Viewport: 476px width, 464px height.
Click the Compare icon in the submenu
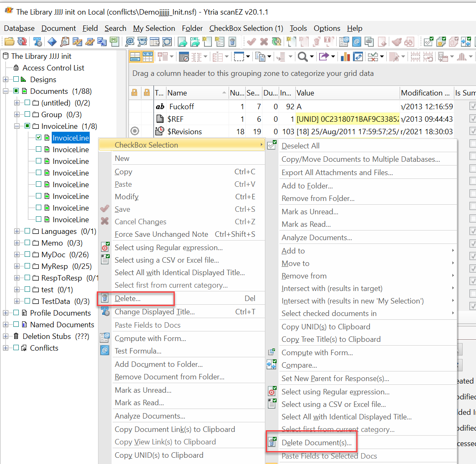coord(272,365)
